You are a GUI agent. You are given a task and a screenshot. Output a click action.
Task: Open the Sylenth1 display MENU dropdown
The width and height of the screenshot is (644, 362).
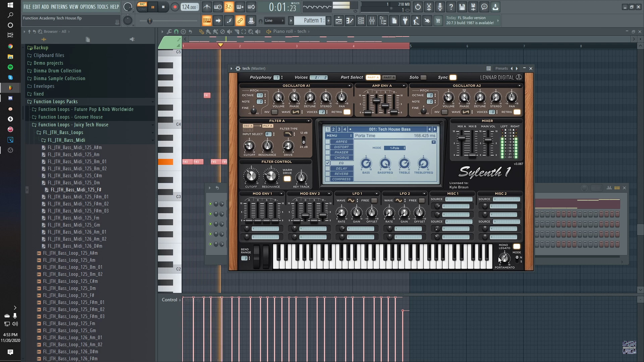[339, 136]
